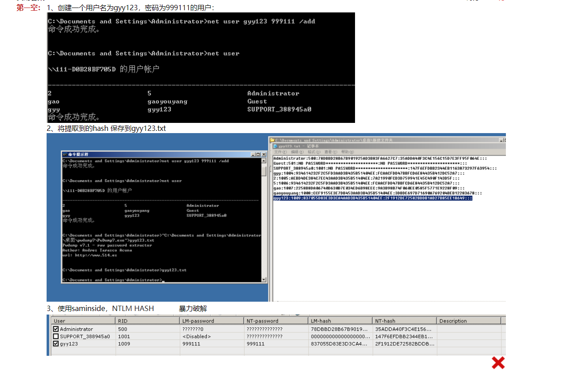Click the <Disabled> LM-password cell

197,336
